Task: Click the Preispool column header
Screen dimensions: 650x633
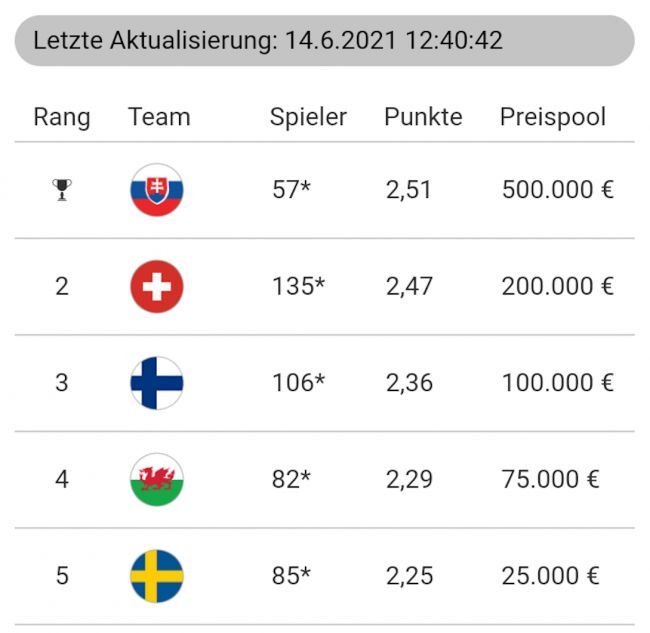Action: pyautogui.click(x=553, y=117)
